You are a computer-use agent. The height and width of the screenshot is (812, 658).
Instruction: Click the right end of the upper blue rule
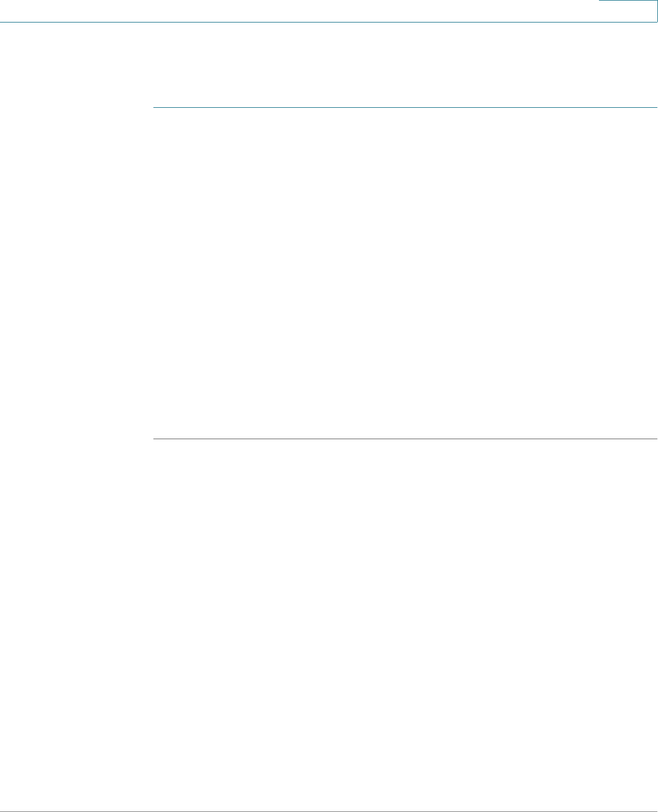click(x=656, y=108)
